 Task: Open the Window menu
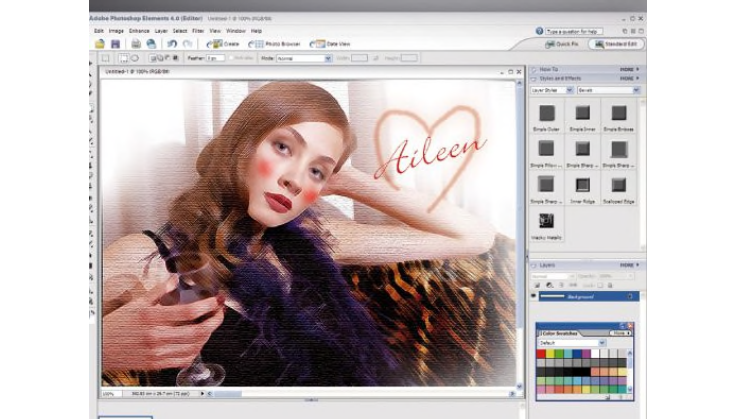tap(236, 31)
